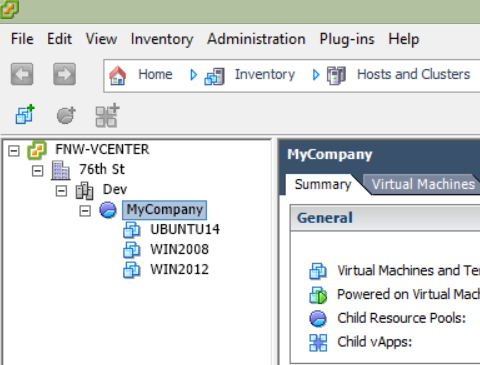The width and height of the screenshot is (480, 365).
Task: Click the Child Resource Pools label
Action: [402, 318]
